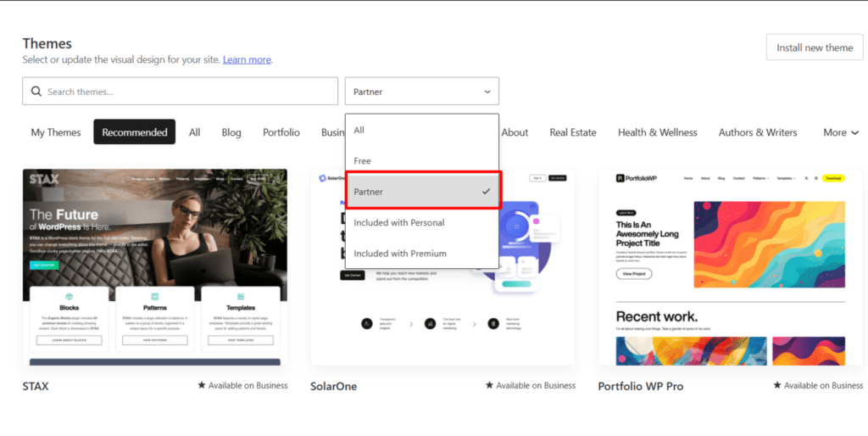
Task: Pick Included with Premium option
Action: click(422, 254)
